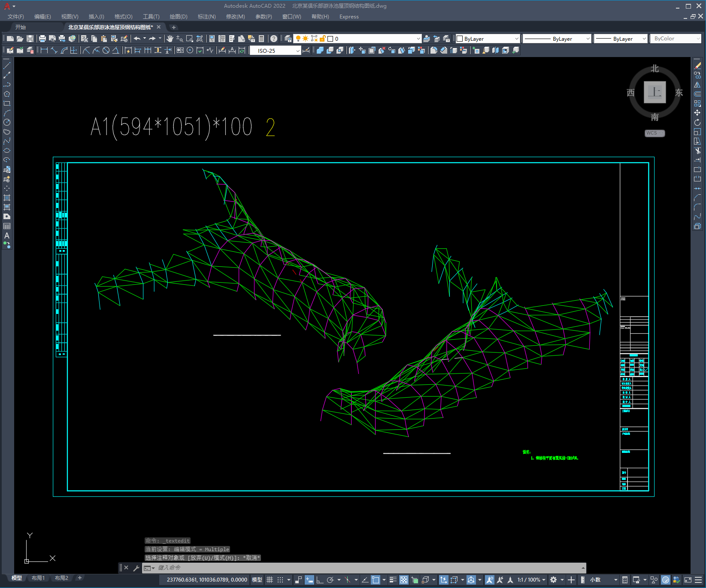This screenshot has height=588, width=706.
Task: Toggle the drawing grid display
Action: click(270, 580)
